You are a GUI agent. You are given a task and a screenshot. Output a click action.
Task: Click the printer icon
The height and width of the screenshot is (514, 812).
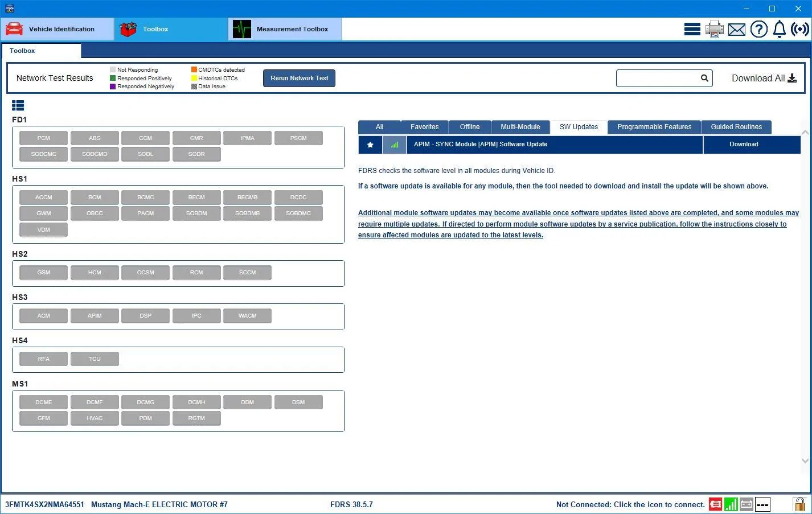714,29
